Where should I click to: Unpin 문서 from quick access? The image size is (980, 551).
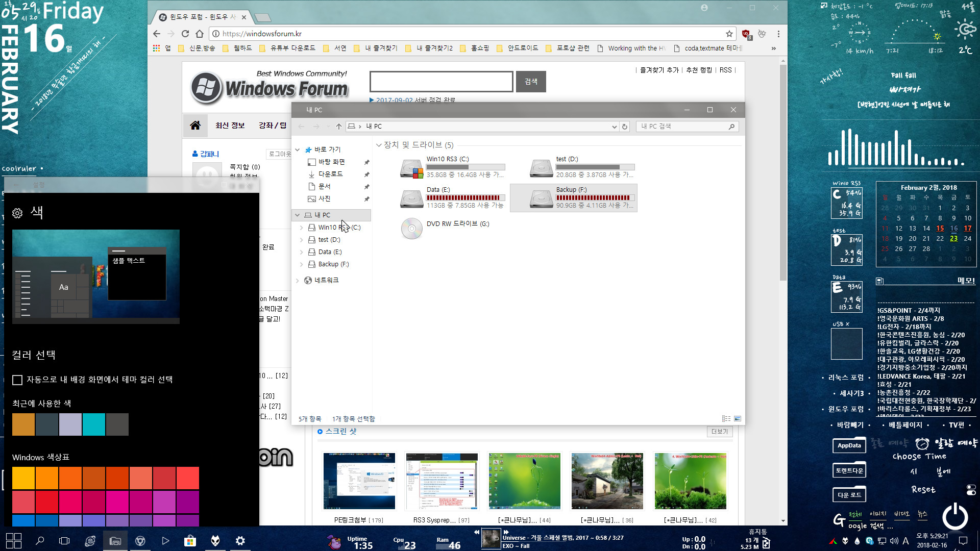click(x=366, y=187)
